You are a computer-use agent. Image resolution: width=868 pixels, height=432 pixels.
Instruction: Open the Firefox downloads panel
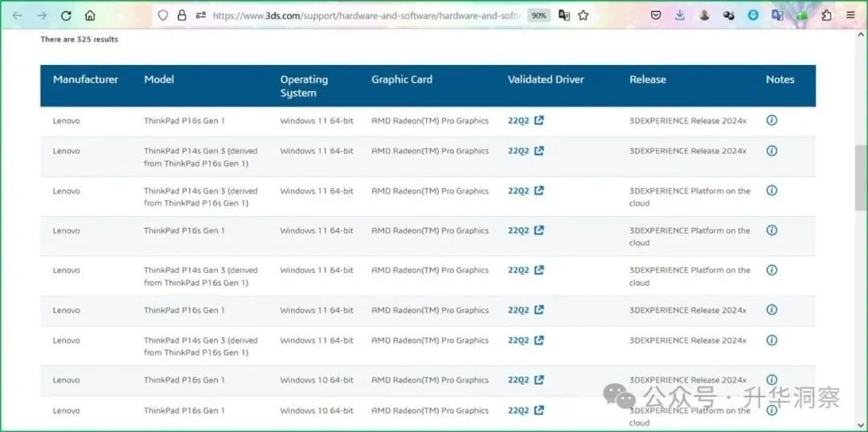(680, 15)
